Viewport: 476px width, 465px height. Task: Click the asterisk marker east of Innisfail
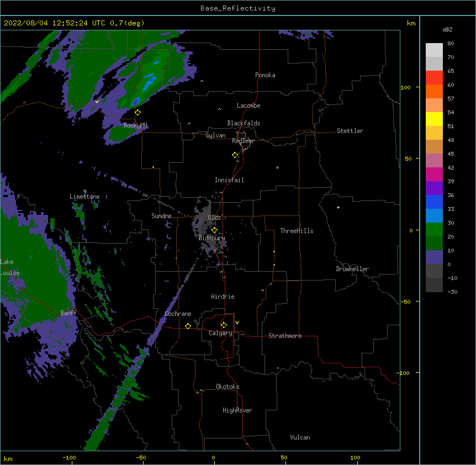click(277, 167)
